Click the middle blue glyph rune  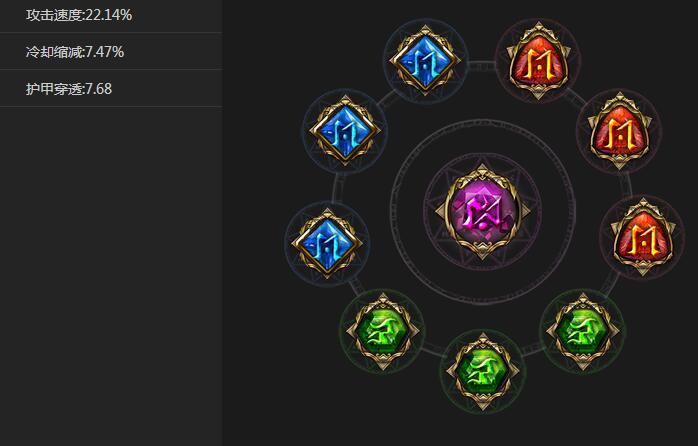coord(345,131)
